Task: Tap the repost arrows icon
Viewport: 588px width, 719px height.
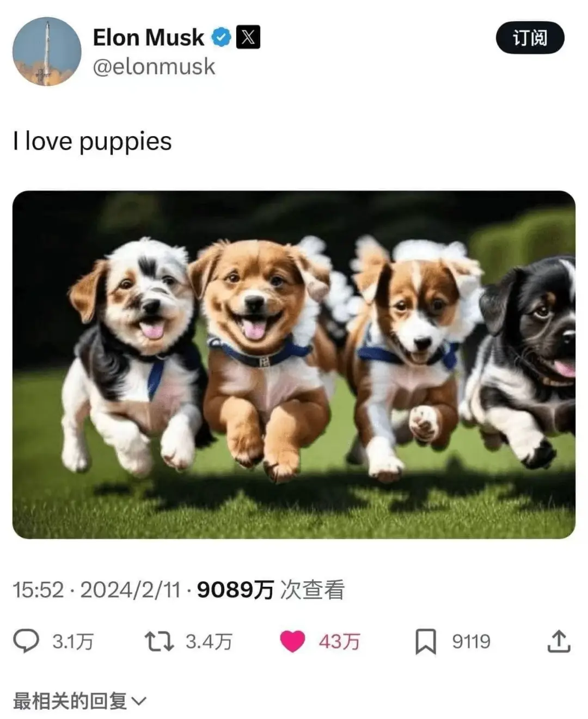Action: point(159,641)
